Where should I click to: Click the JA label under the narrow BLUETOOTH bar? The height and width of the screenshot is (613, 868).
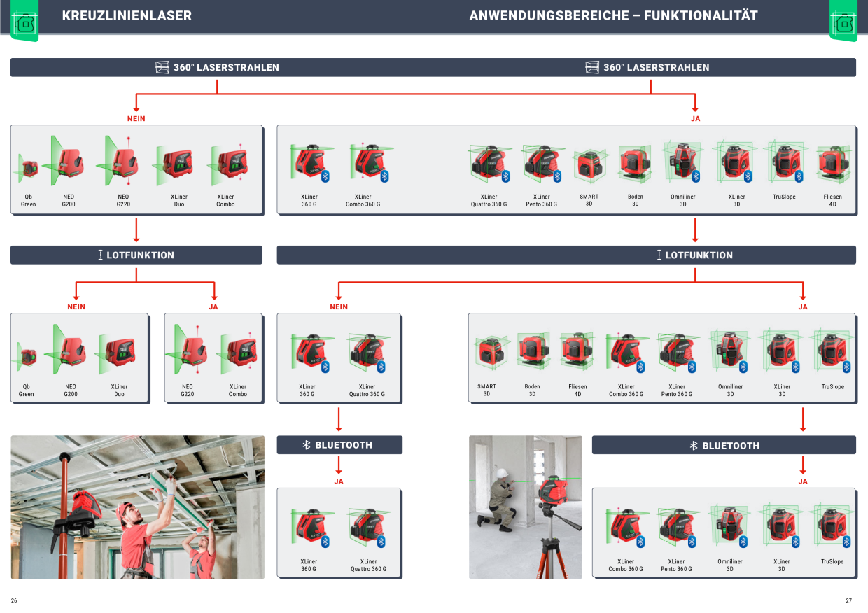339,481
